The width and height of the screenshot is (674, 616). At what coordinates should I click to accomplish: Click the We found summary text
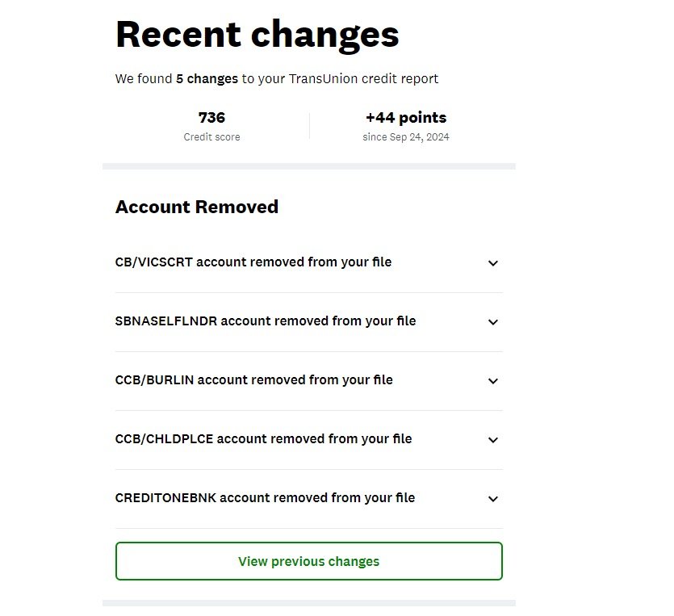[x=144, y=79]
